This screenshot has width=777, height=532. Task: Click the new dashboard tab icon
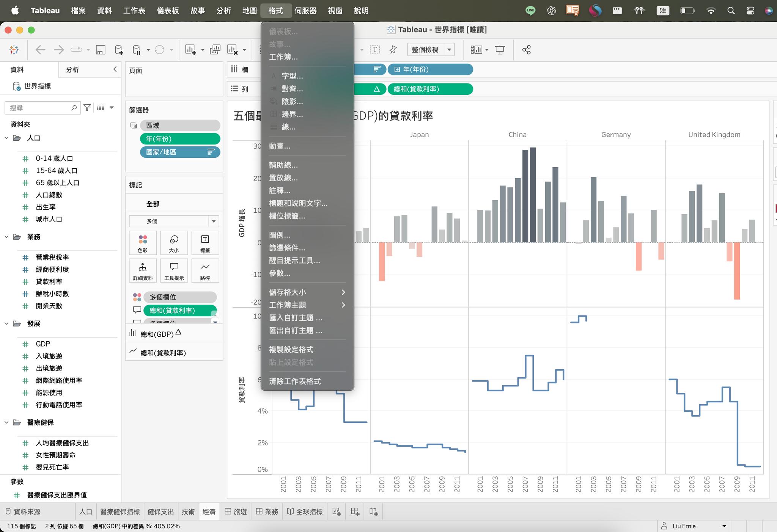(x=355, y=512)
